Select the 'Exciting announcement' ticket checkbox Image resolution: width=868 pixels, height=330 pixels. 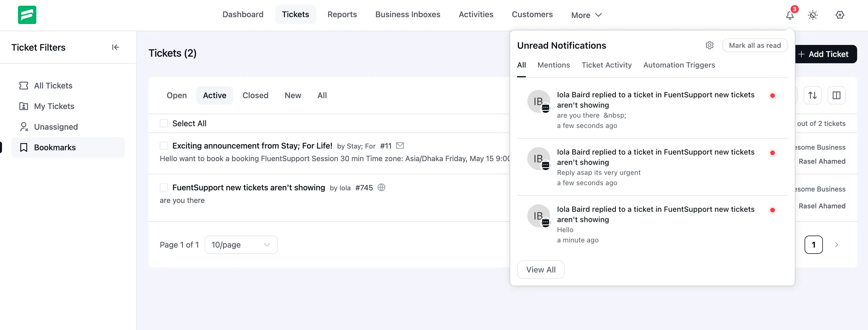(x=164, y=146)
